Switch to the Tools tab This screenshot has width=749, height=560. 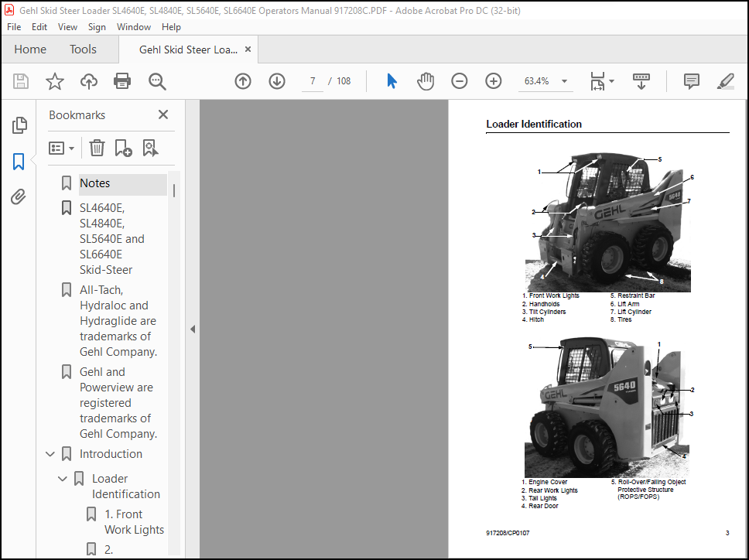point(83,50)
